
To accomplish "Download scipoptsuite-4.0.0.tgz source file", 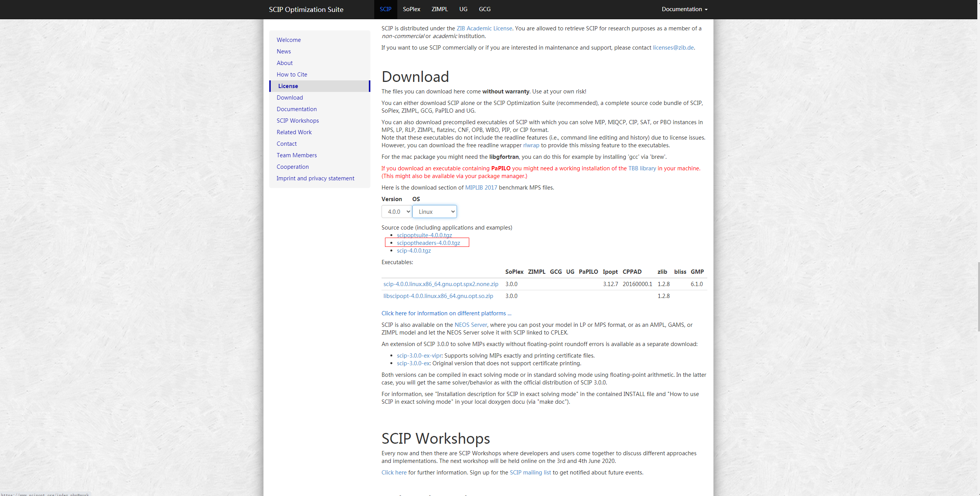I will [424, 235].
